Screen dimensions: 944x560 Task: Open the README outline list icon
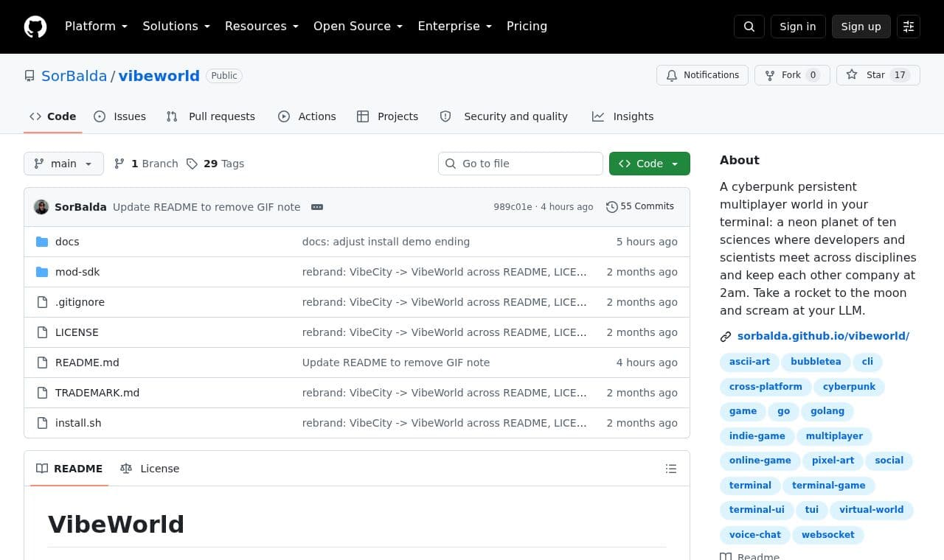[x=671, y=469]
